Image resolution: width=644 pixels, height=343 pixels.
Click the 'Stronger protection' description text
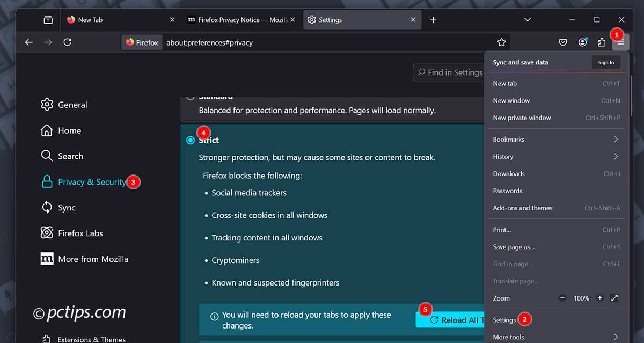click(x=317, y=158)
